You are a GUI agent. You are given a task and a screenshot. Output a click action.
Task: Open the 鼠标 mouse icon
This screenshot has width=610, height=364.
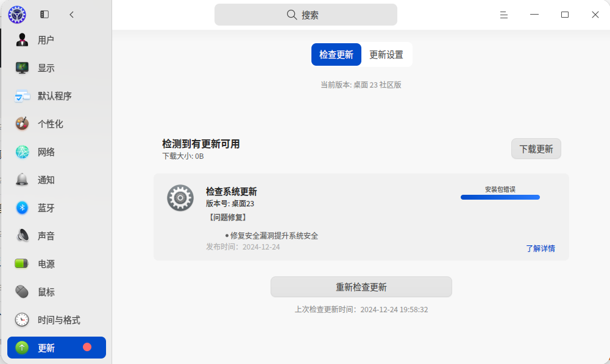22,292
